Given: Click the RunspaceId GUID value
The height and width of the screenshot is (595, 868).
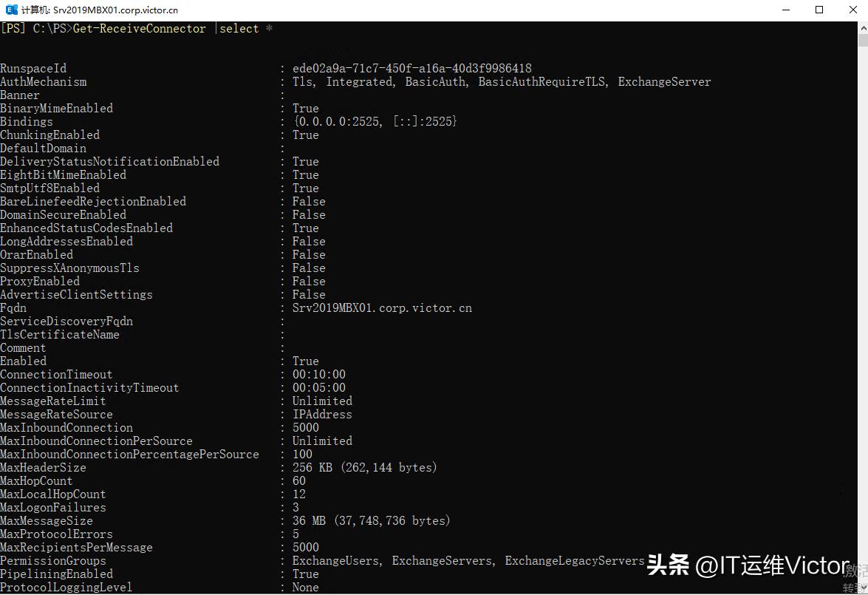Looking at the screenshot, I should tap(411, 68).
